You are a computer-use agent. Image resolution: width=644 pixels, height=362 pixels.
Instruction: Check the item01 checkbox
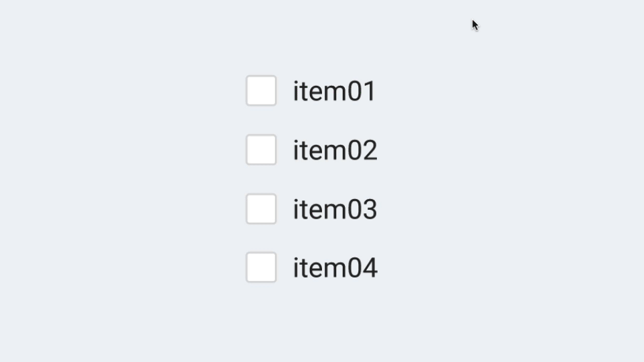click(x=261, y=90)
